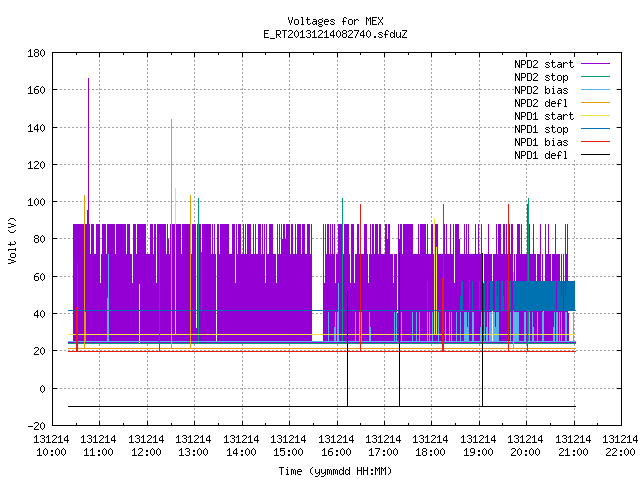This screenshot has height=480, width=640.
Task: Click the 'Voltages for MEX' chart title
Action: [335, 21]
